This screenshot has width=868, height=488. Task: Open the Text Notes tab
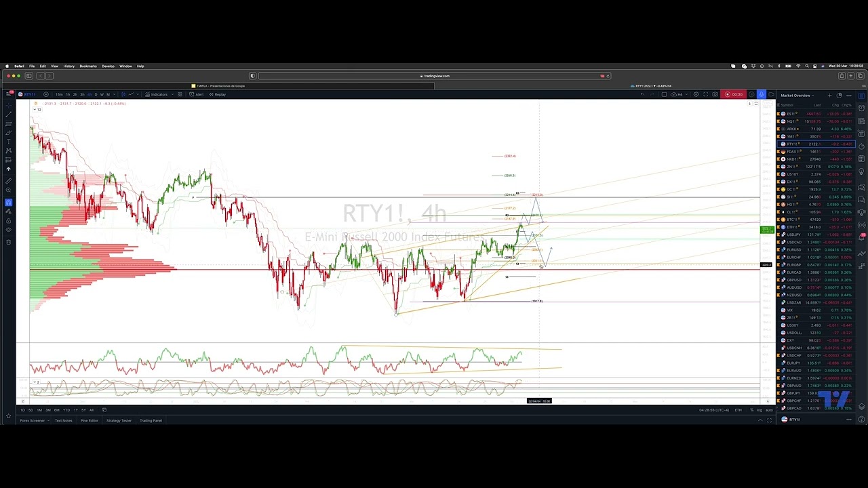pyautogui.click(x=63, y=420)
